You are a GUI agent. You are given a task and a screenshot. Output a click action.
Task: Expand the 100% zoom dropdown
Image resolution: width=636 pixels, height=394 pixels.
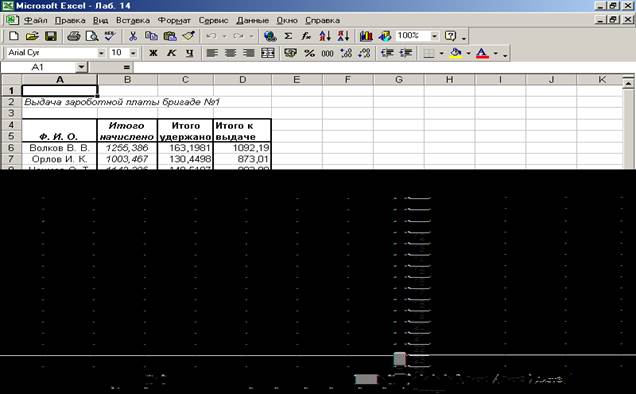click(x=434, y=36)
